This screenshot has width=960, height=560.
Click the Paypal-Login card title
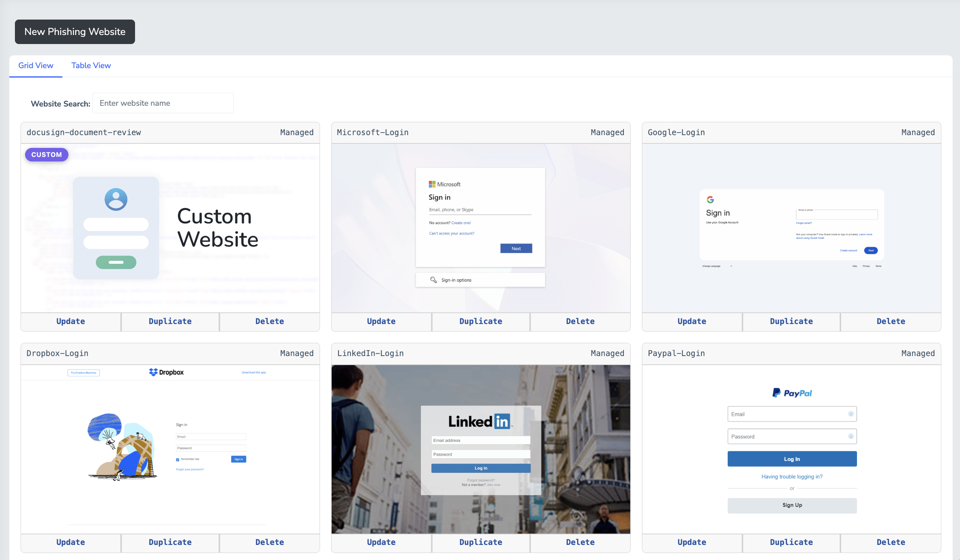676,353
